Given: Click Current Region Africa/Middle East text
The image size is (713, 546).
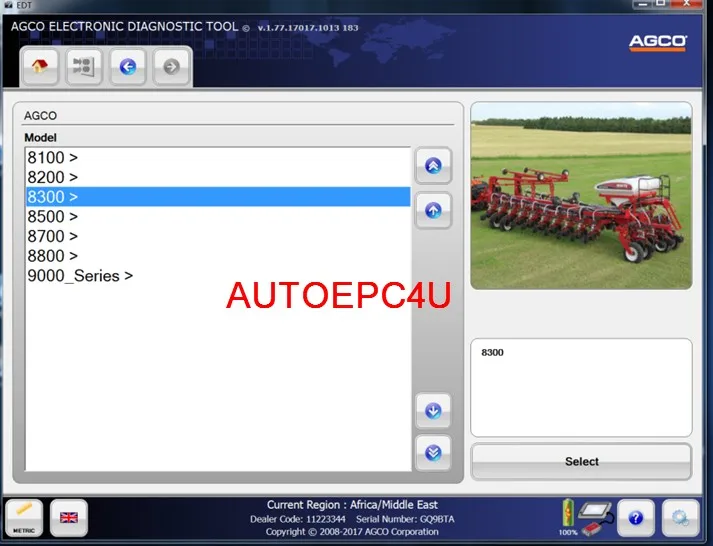Looking at the screenshot, I should click(x=352, y=505).
